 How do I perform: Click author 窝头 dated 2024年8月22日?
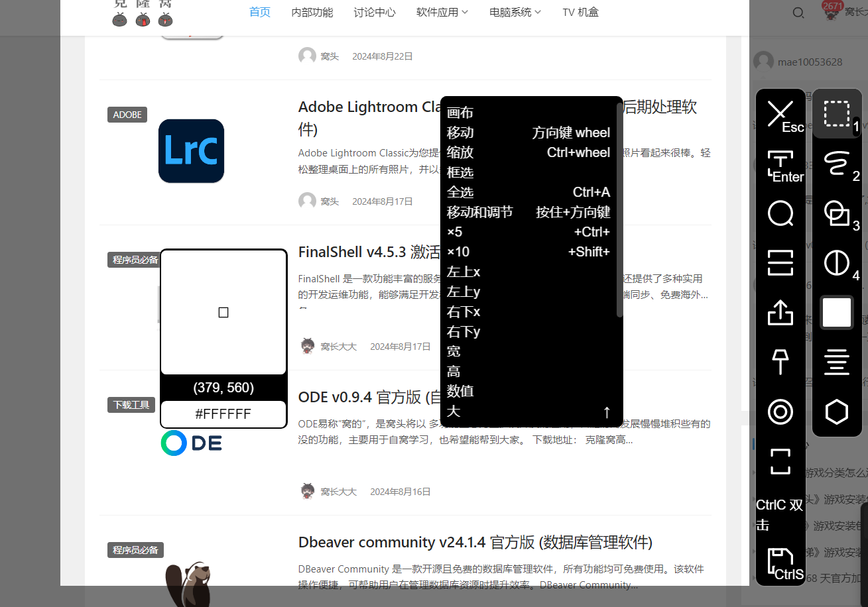pos(330,56)
